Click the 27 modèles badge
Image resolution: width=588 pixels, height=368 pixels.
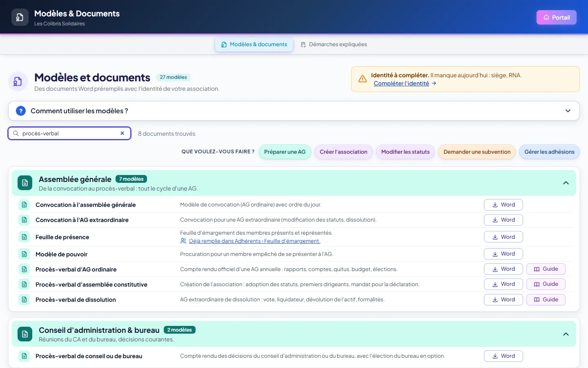[174, 77]
